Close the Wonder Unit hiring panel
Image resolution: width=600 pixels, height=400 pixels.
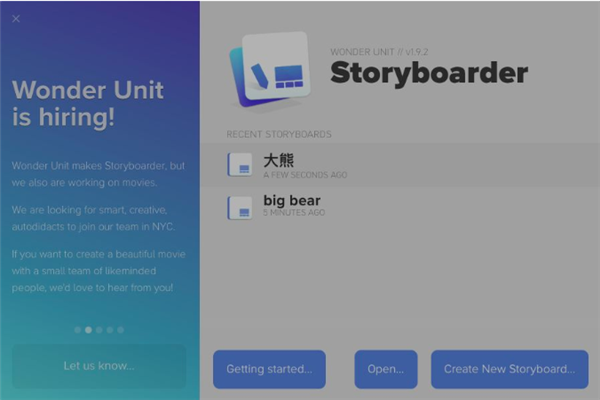(x=16, y=19)
